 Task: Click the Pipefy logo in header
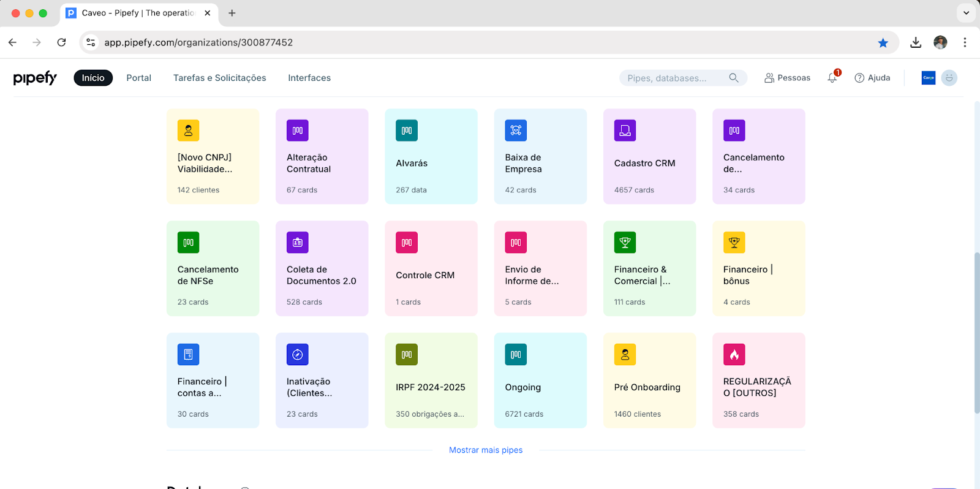pos(35,78)
